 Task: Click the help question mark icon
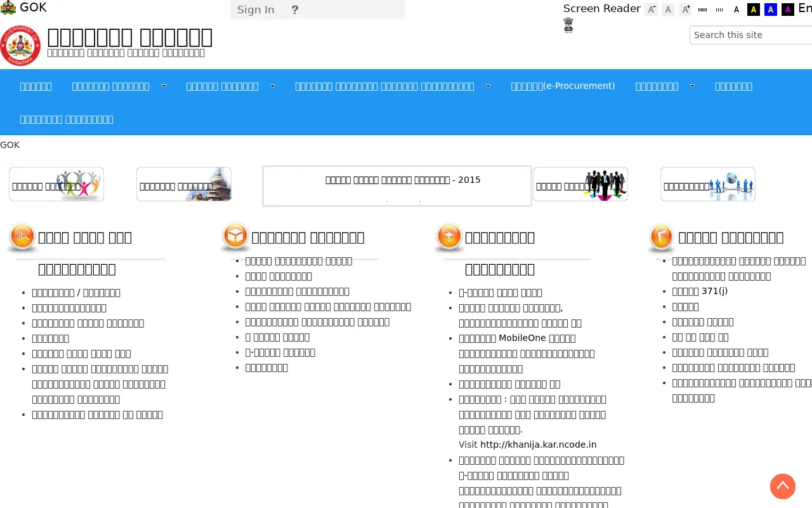tap(294, 10)
